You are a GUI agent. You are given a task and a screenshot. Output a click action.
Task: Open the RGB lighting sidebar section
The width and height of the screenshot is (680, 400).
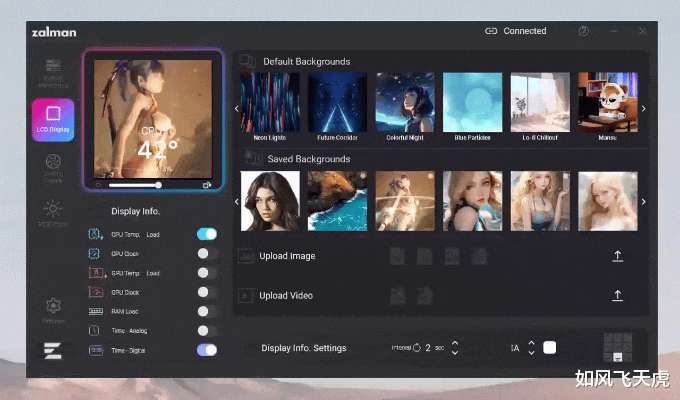53,211
